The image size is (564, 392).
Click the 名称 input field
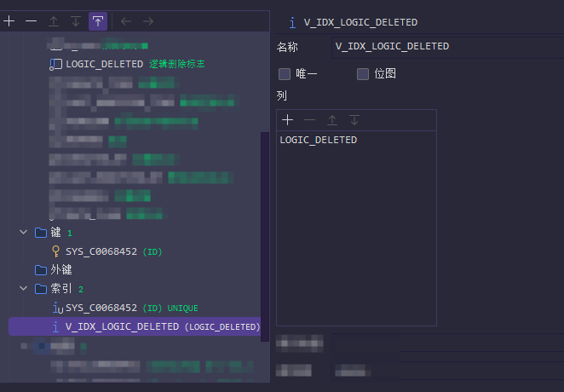click(x=447, y=47)
